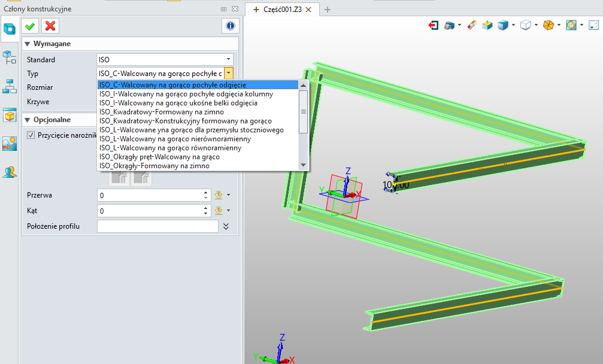This screenshot has height=364, width=603.
Task: Click the framed yellow circle toolbar icon
Action: coord(571,25)
